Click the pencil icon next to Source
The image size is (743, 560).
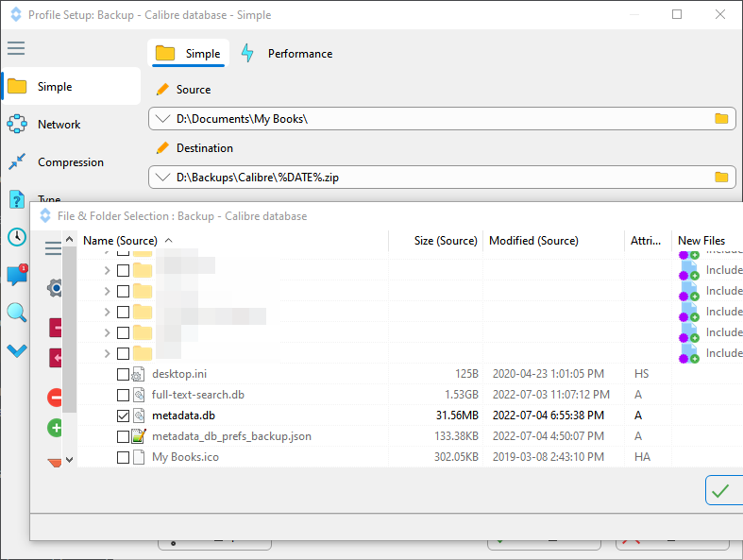tap(162, 89)
